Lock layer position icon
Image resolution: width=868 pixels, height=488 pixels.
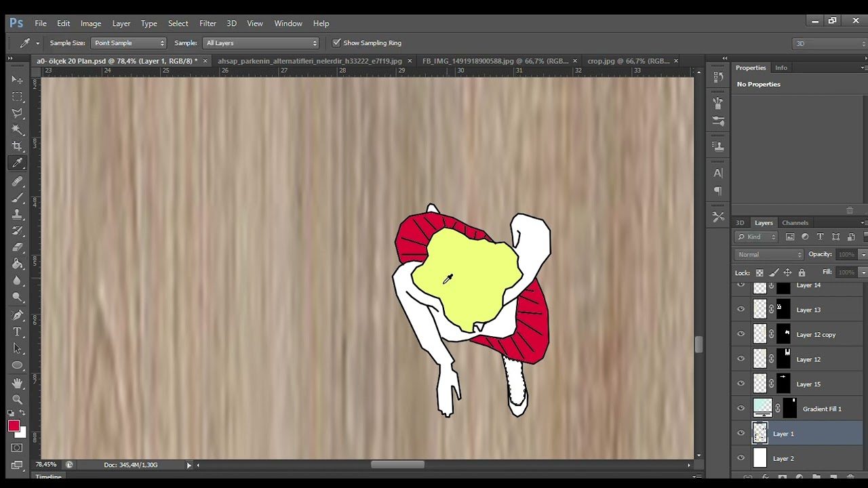click(787, 272)
